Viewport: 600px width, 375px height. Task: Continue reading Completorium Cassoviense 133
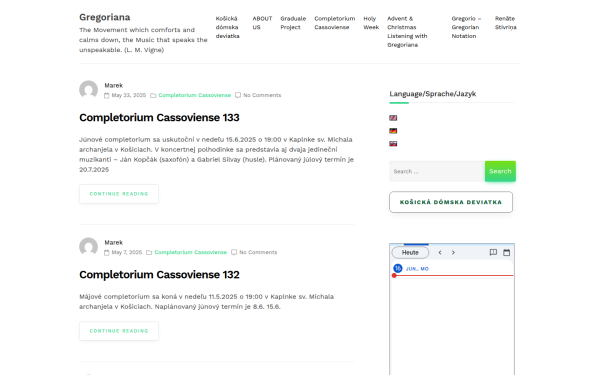click(119, 194)
